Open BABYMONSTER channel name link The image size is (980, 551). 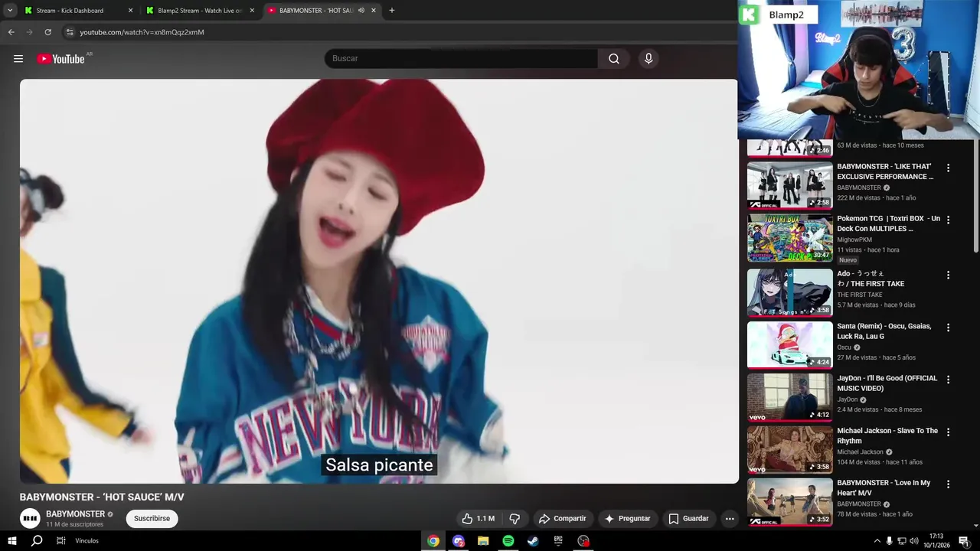tap(75, 514)
